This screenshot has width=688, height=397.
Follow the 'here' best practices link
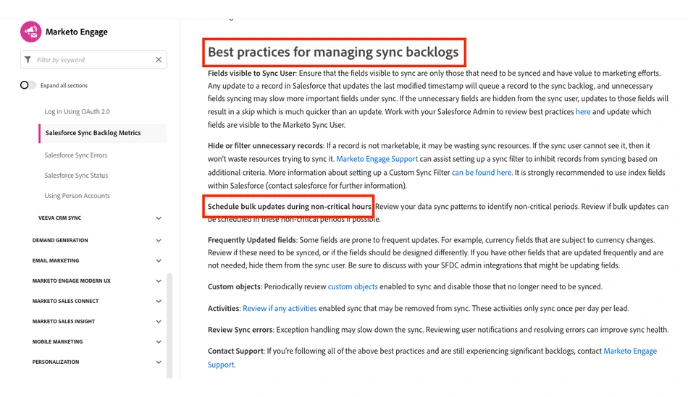tap(583, 112)
